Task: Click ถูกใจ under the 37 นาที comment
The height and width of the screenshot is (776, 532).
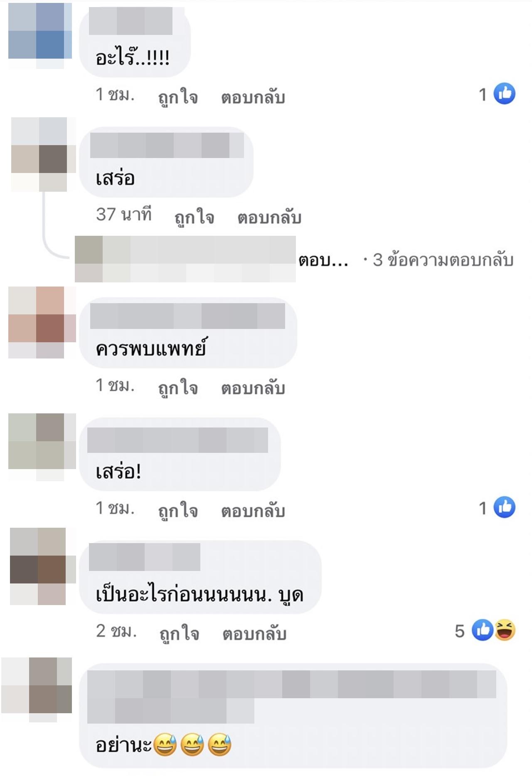Action: (194, 218)
